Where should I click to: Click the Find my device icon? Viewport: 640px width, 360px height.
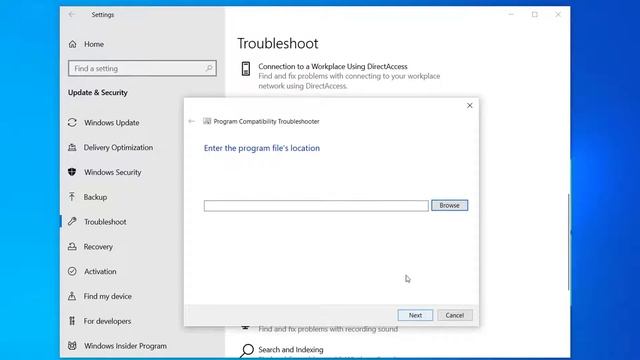coord(72,296)
